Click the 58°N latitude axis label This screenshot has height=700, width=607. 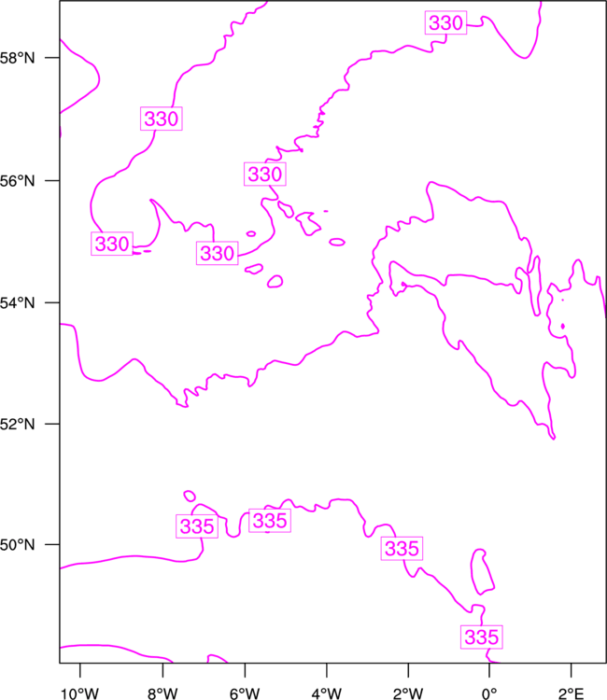click(17, 58)
